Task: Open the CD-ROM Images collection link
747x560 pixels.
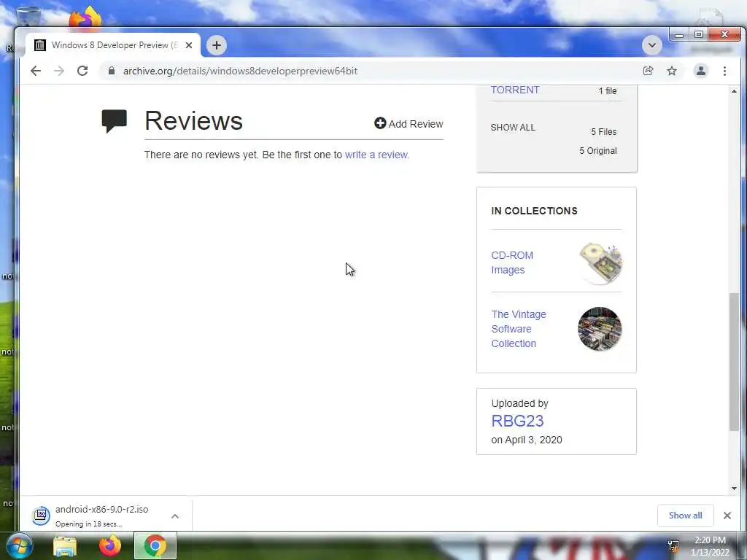Action: pyautogui.click(x=512, y=262)
